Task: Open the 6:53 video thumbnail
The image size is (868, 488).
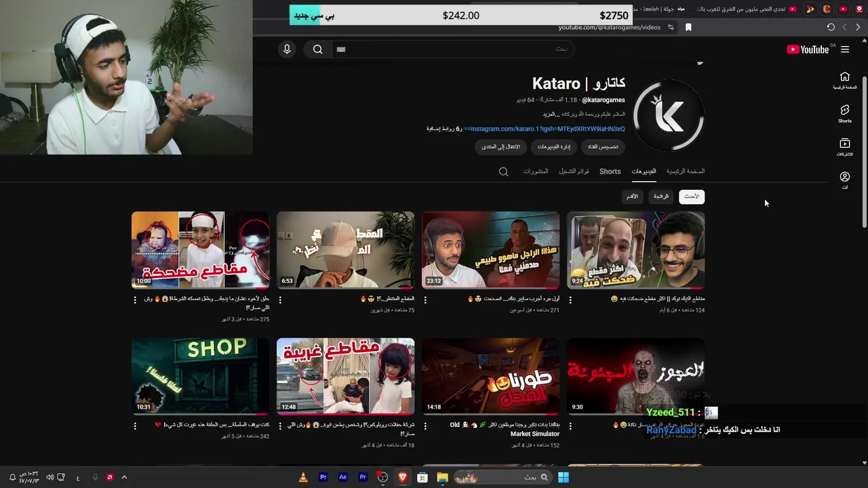Action: click(x=346, y=250)
